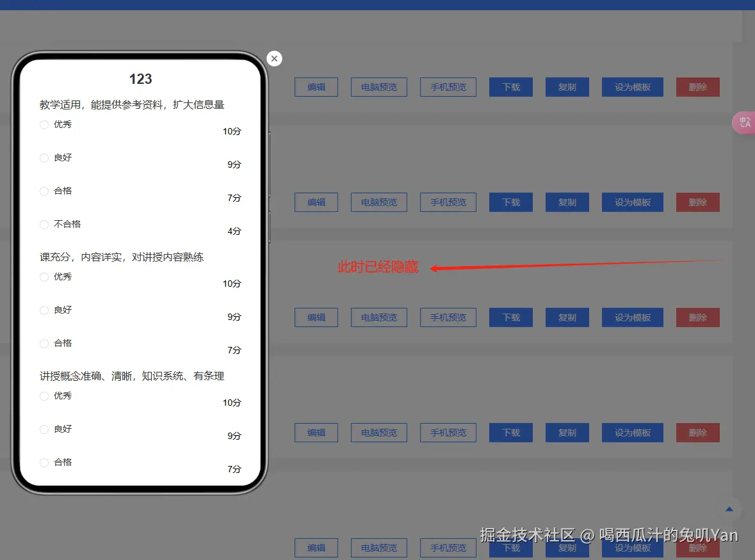Screen dimensions: 755x560
Task: Select the 优秀 radio button under the first question
Action: (x=44, y=124)
